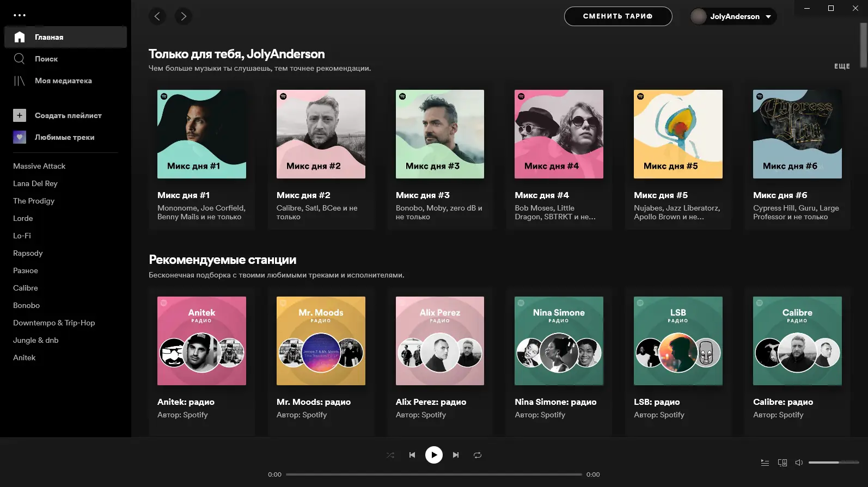Open the three-dots app menu
868x487 pixels.
pyautogui.click(x=20, y=15)
